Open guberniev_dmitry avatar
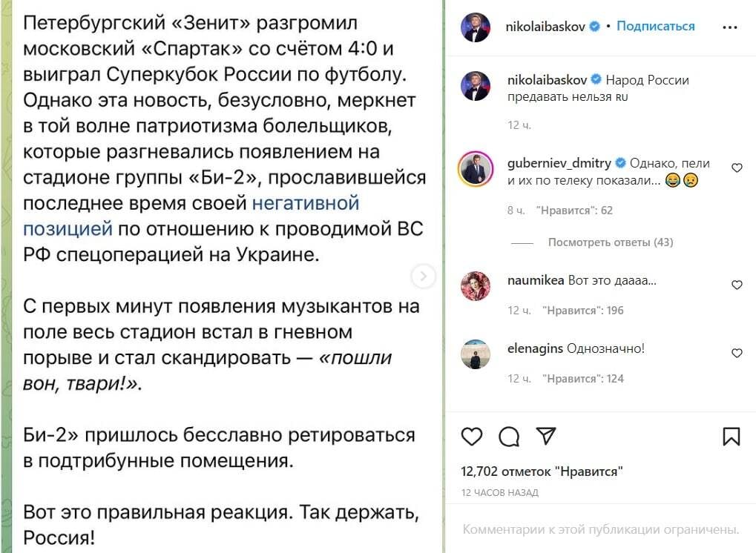The height and width of the screenshot is (553, 756). click(x=476, y=169)
